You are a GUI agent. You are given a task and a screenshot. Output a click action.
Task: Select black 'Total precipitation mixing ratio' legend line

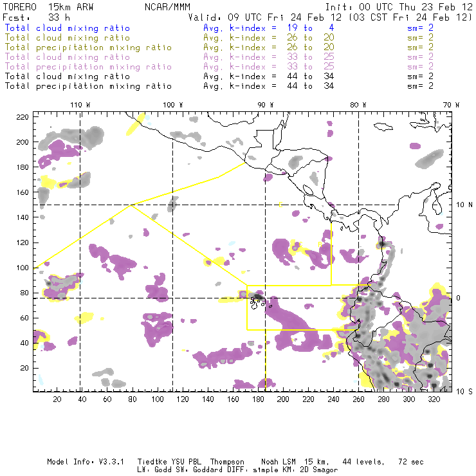(88, 87)
